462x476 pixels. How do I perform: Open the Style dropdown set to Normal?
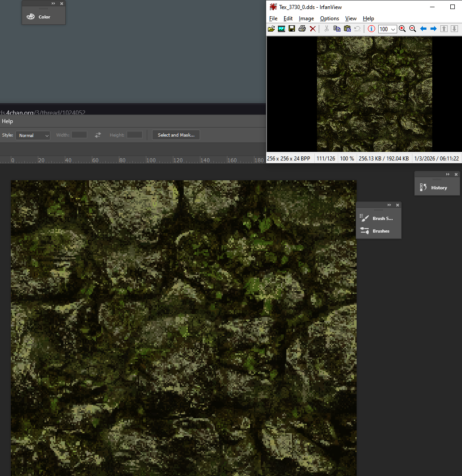(33, 135)
